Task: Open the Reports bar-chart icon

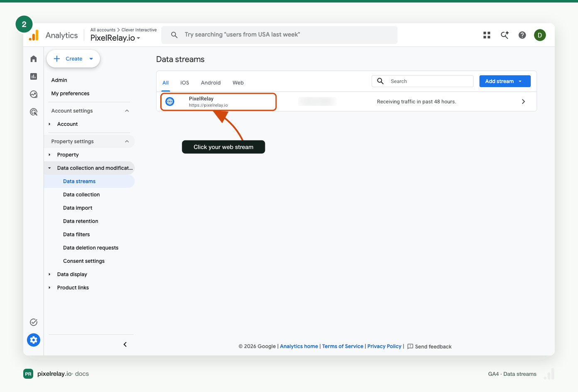Action: point(34,76)
